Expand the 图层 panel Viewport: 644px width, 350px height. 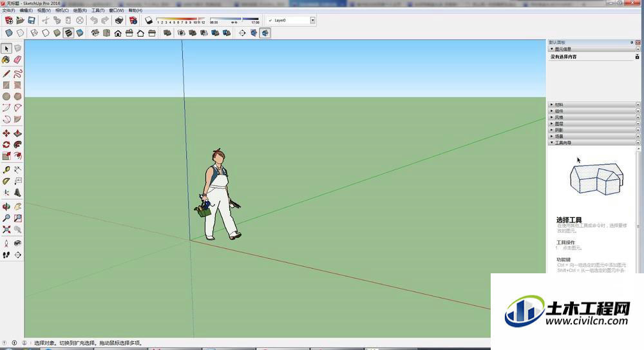pyautogui.click(x=594, y=123)
